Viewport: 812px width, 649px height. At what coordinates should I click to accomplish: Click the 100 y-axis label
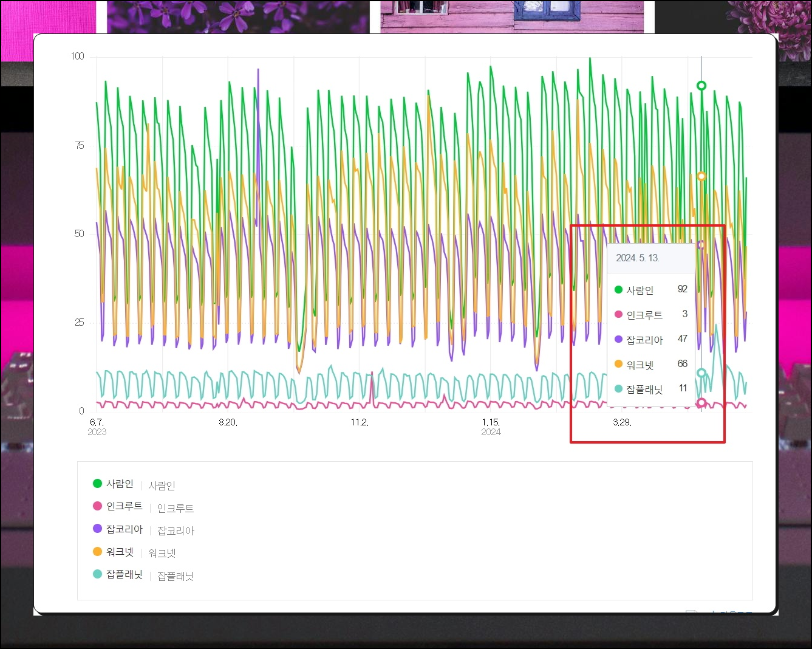click(78, 57)
